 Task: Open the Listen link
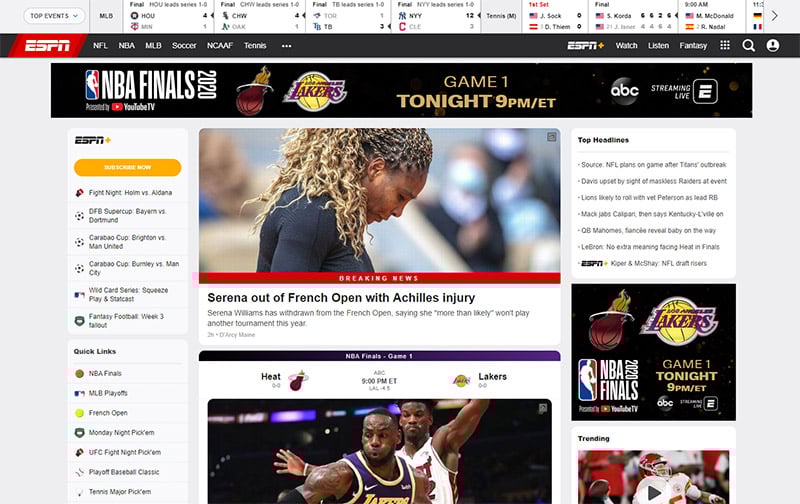coord(658,46)
